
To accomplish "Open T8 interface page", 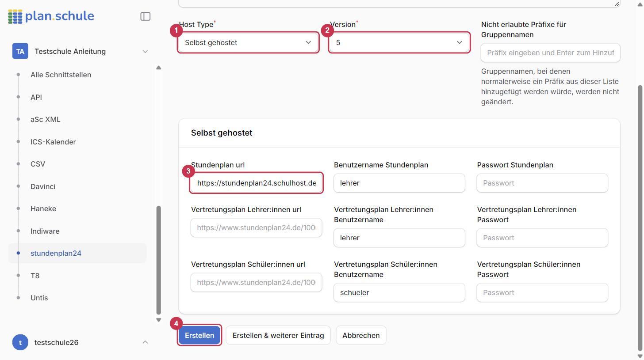I will click(35, 276).
